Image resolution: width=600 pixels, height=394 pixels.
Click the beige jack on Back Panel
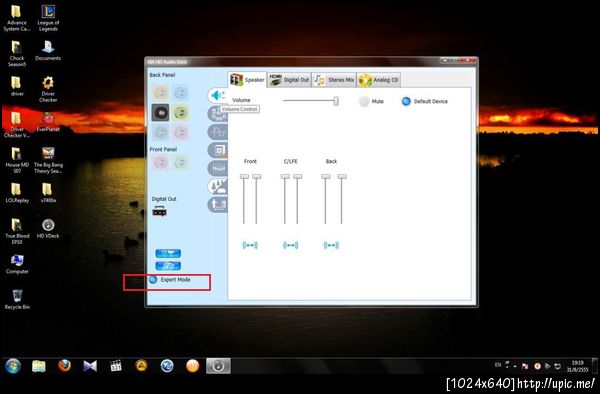point(160,93)
